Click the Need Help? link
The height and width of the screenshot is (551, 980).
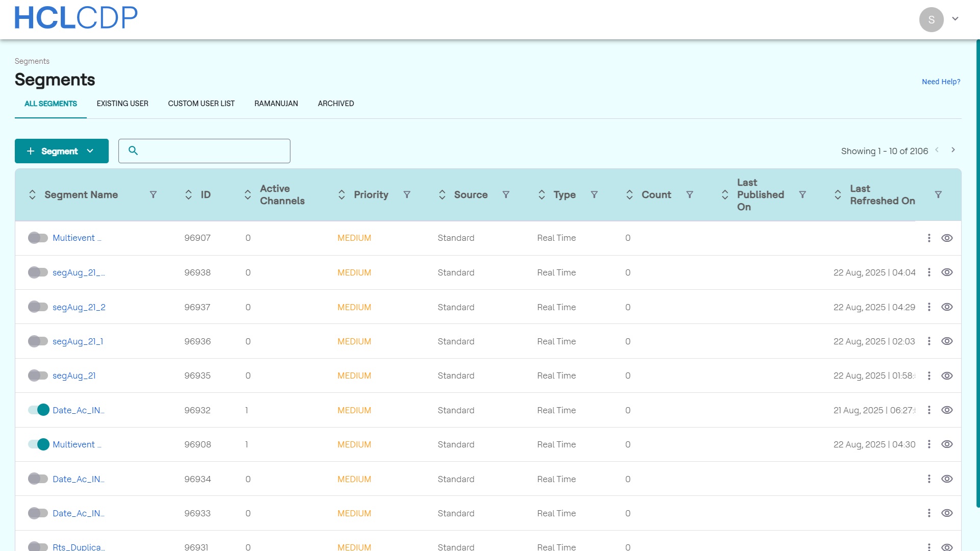[x=941, y=82]
